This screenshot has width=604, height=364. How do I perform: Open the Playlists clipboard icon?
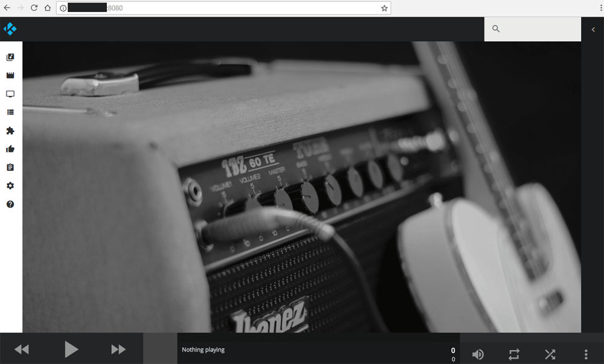pos(10,167)
